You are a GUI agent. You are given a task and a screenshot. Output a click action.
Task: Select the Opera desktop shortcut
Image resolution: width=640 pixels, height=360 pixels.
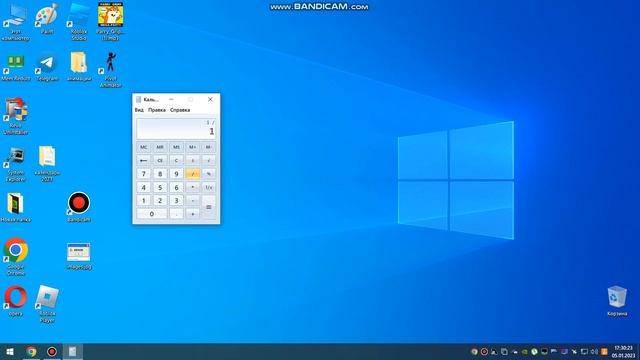[x=16, y=301]
